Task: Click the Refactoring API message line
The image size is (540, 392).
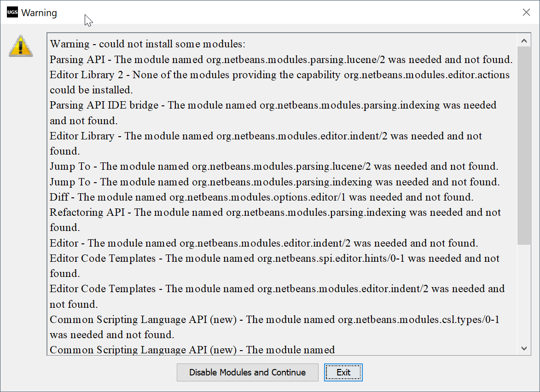Action: click(x=275, y=213)
